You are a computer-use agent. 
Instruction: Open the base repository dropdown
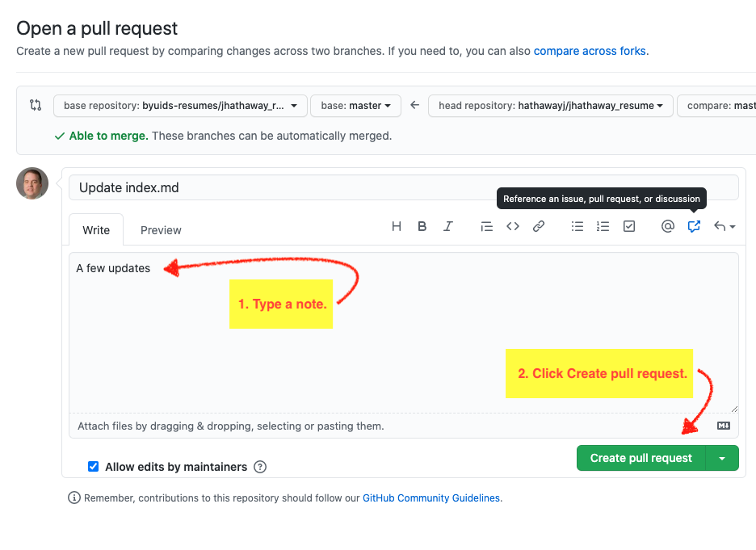[x=180, y=106]
